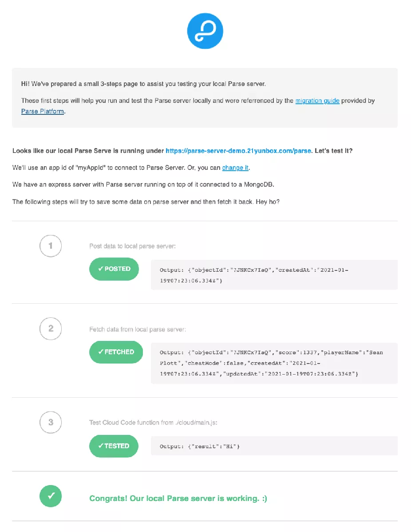Click the "Test Cloud Code function" label
Image resolution: width=411 pixels, height=532 pixels.
pos(153,422)
